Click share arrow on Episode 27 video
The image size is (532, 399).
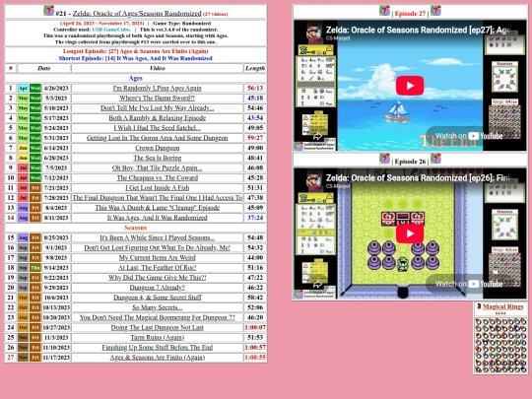[x=317, y=137]
